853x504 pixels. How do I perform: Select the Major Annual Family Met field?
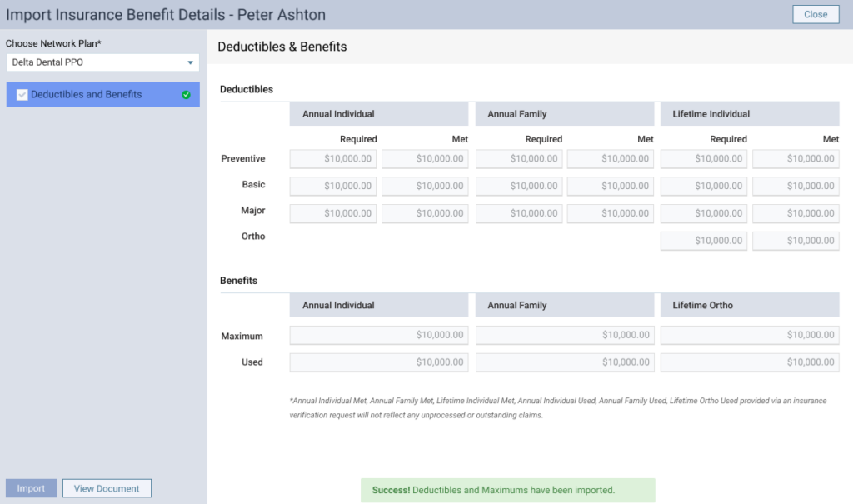[x=611, y=213]
